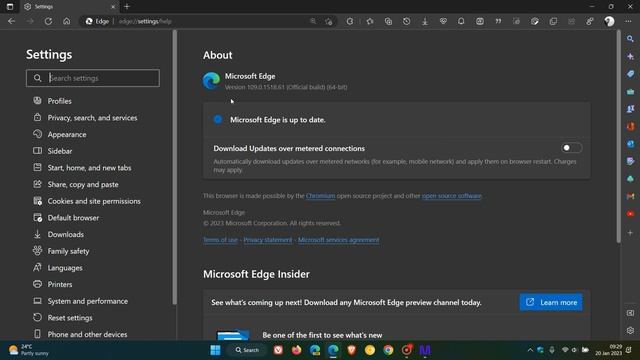Viewport: 640px width, 360px height.
Task: Open the sidebar Search icon
Action: pyautogui.click(x=631, y=39)
